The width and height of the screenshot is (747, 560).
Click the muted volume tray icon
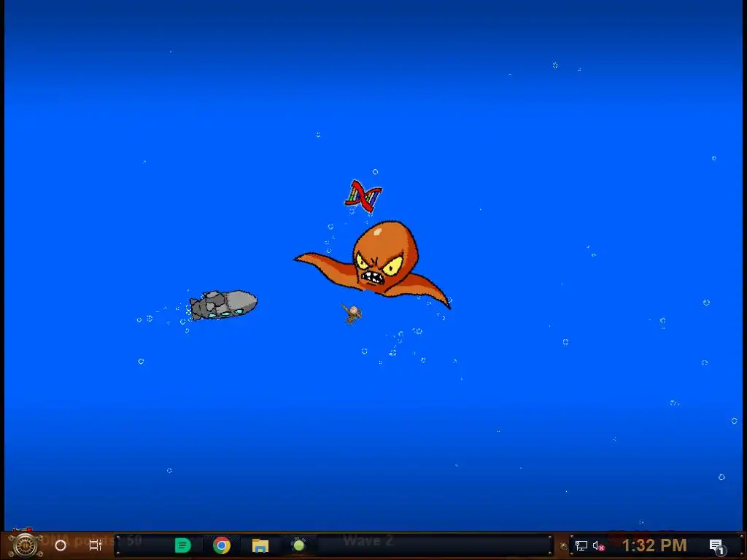598,545
